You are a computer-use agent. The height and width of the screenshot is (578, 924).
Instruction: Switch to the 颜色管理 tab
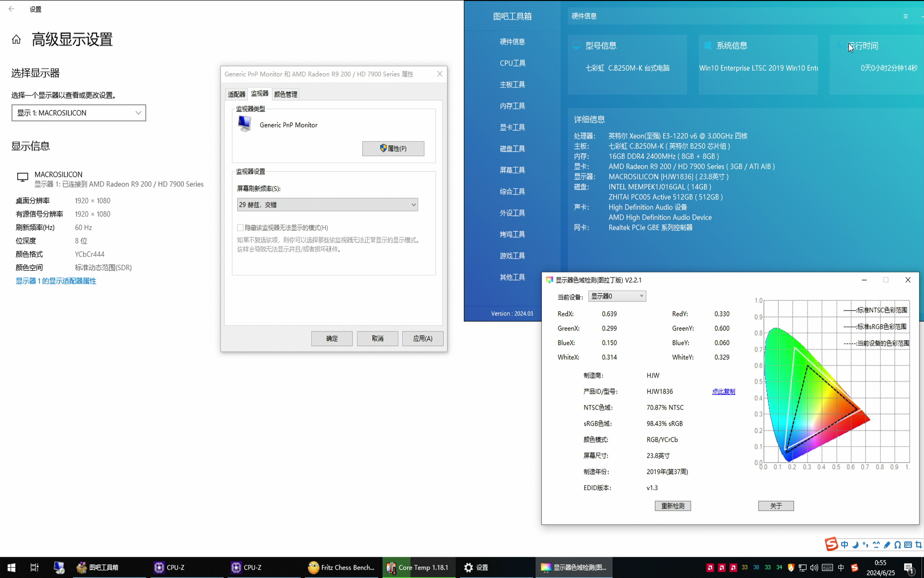286,94
